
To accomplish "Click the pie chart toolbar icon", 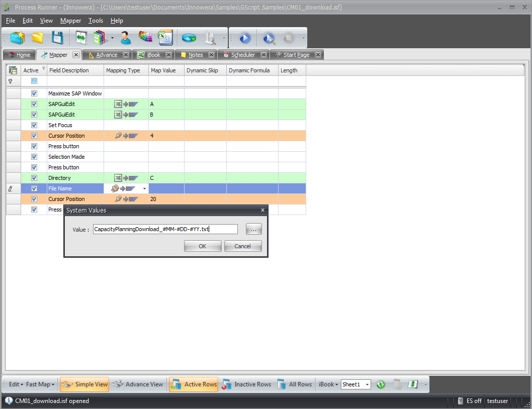I will point(189,38).
